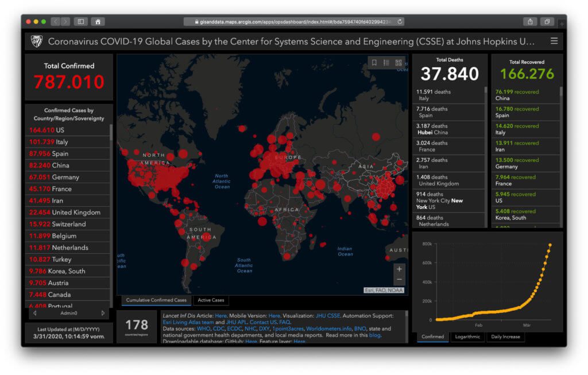
Task: Go back with Safari's back arrow
Action: click(56, 22)
